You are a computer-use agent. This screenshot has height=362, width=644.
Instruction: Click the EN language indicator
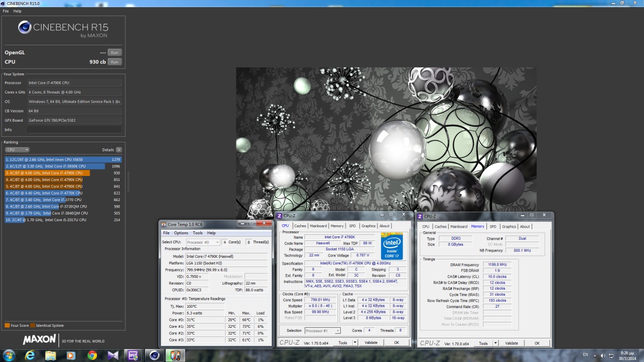click(585, 355)
